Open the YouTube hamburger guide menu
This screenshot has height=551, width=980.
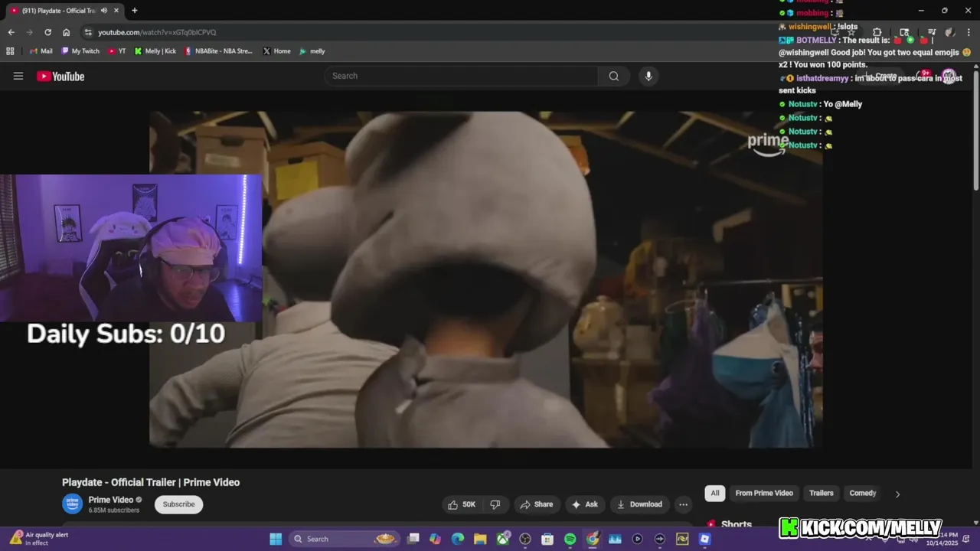[18, 76]
